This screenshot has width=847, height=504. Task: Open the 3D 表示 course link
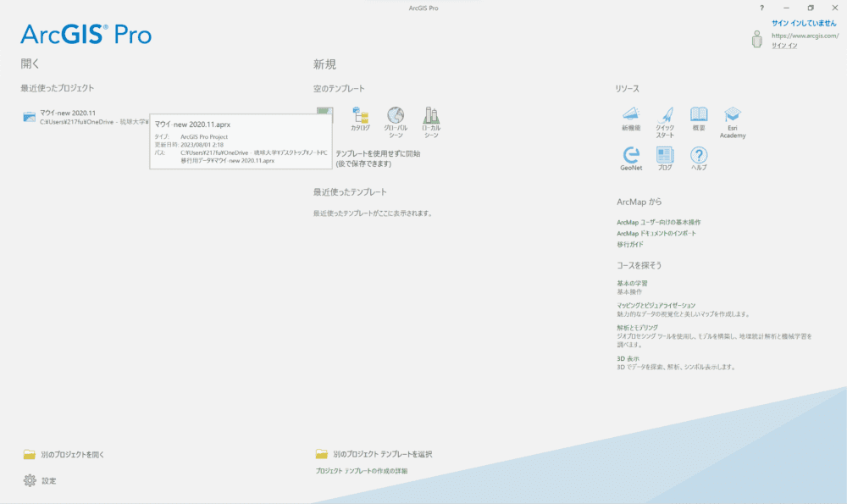(x=628, y=358)
